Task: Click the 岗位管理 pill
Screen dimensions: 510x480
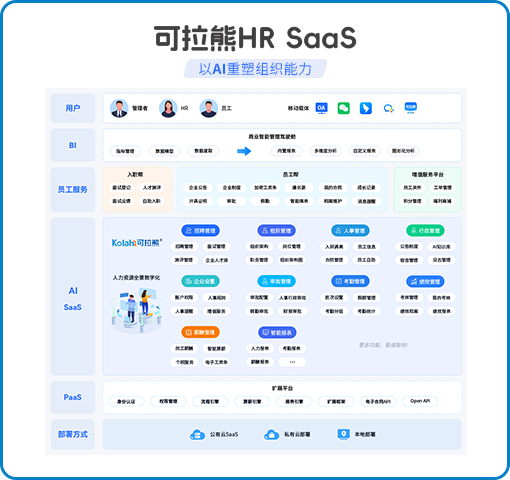Action: (292, 247)
